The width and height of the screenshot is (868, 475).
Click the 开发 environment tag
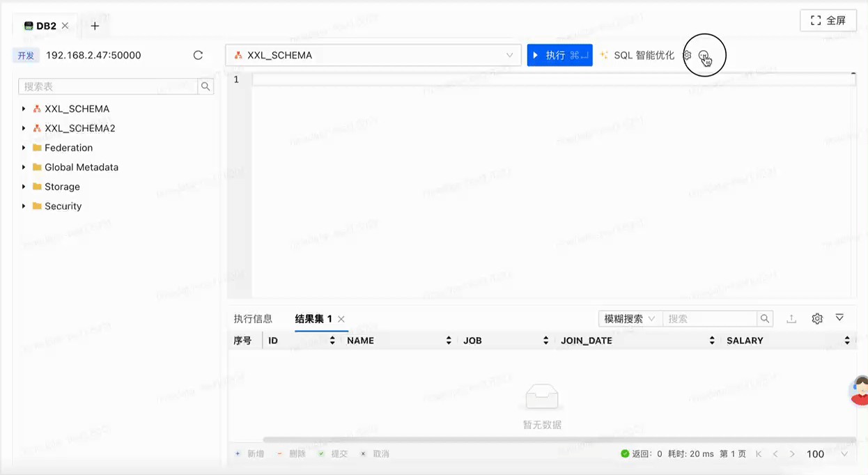[x=26, y=55]
